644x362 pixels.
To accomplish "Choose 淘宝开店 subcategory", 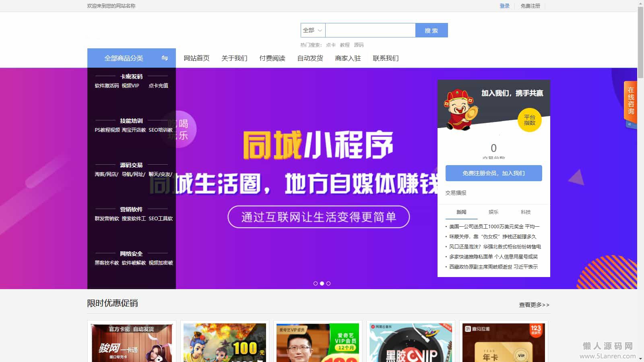I will click(134, 130).
